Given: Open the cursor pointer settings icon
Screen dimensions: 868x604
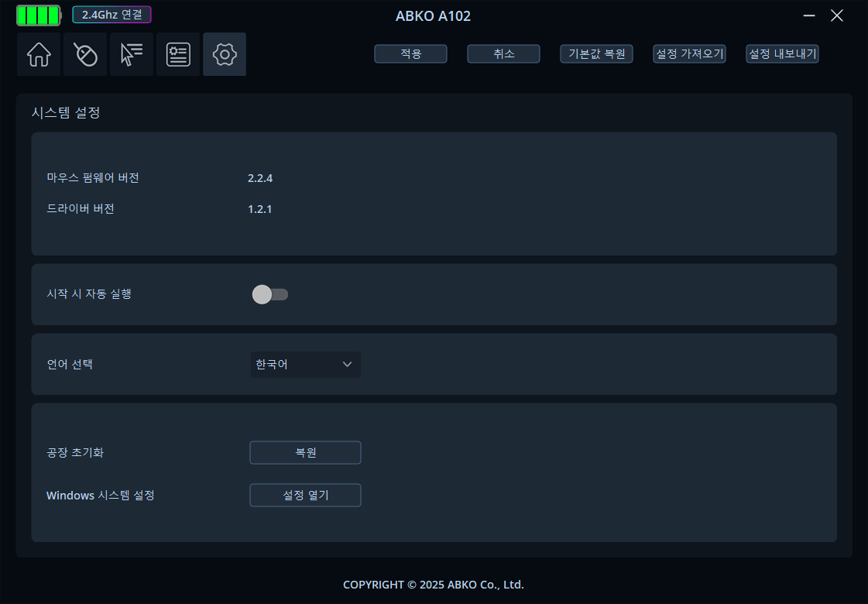Looking at the screenshot, I should tap(132, 54).
